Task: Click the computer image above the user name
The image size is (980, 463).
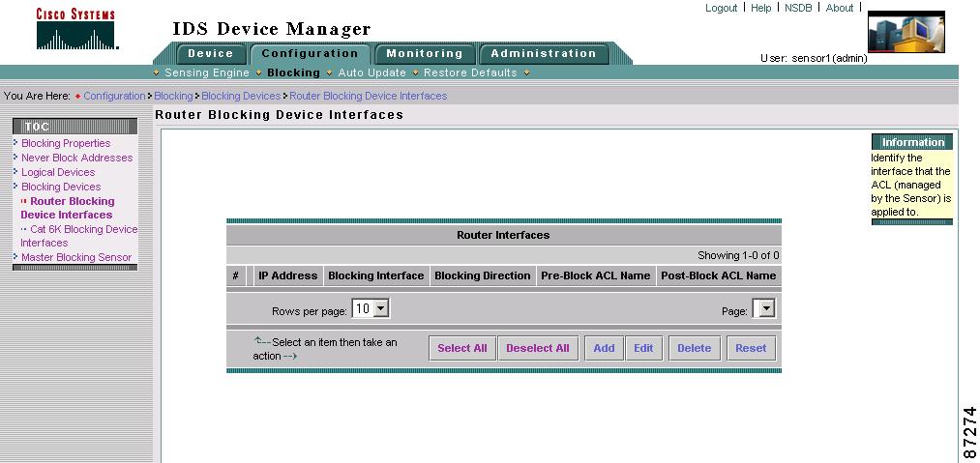Action: pos(906,32)
